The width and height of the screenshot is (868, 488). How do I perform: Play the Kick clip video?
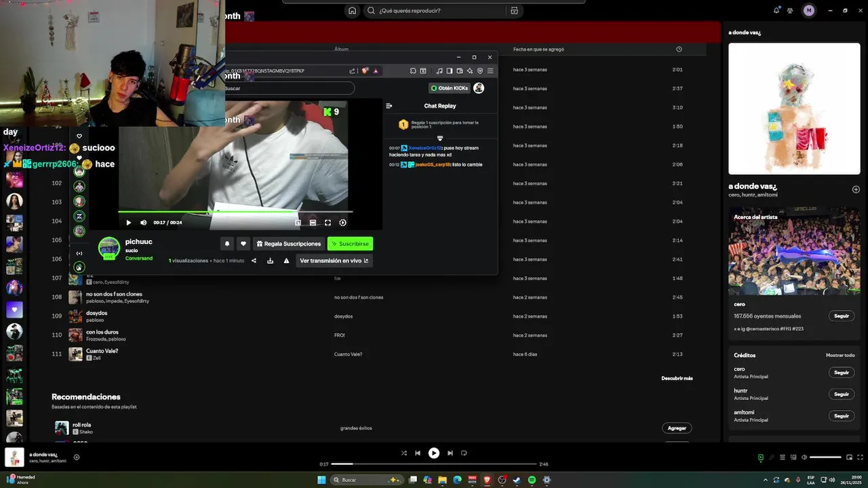coord(129,222)
